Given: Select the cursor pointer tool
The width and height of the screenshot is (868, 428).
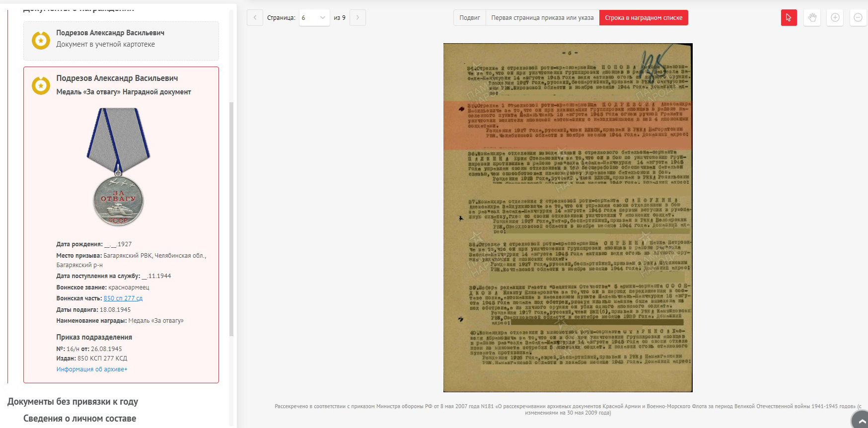Looking at the screenshot, I should [x=789, y=18].
